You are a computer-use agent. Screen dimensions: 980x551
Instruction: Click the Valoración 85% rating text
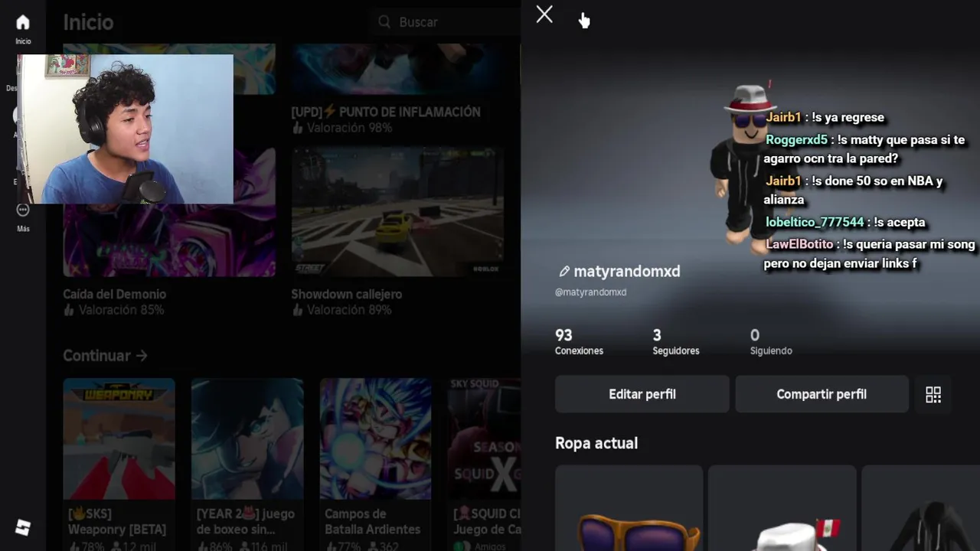pos(113,310)
